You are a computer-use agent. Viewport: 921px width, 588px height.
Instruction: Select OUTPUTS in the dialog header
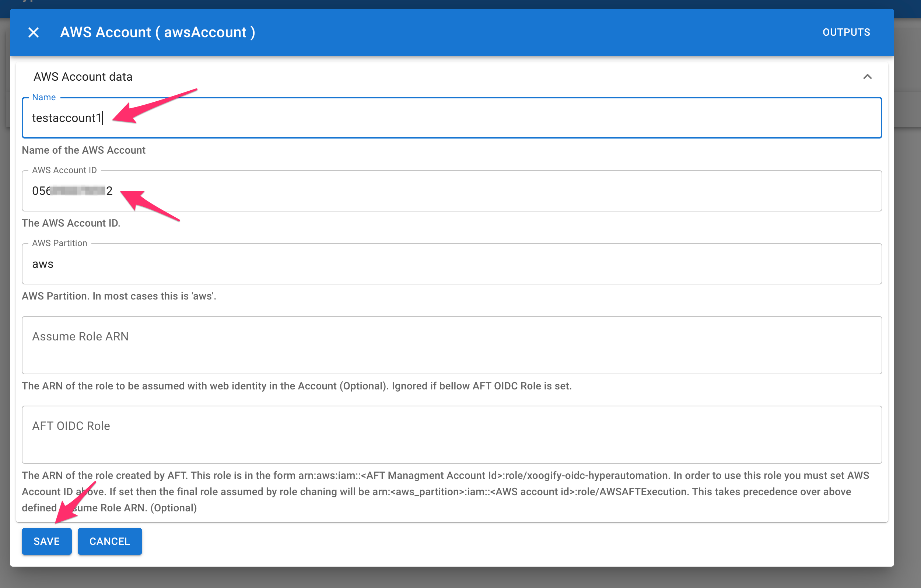[x=846, y=32]
